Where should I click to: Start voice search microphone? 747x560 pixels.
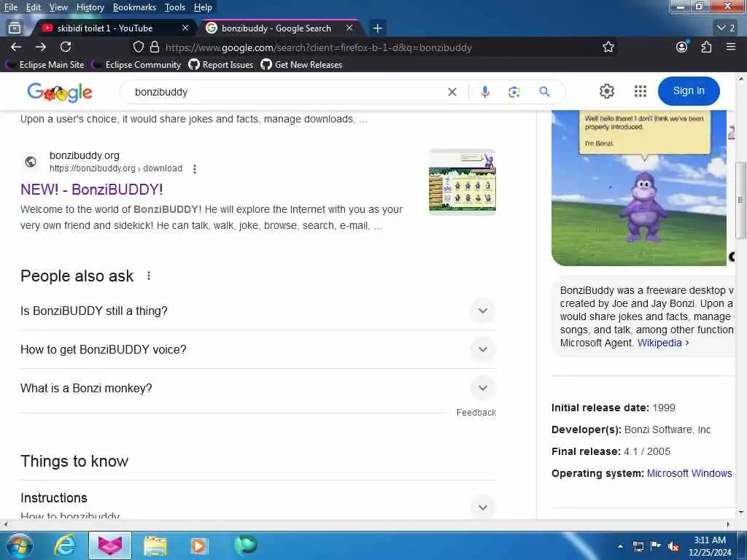(485, 92)
